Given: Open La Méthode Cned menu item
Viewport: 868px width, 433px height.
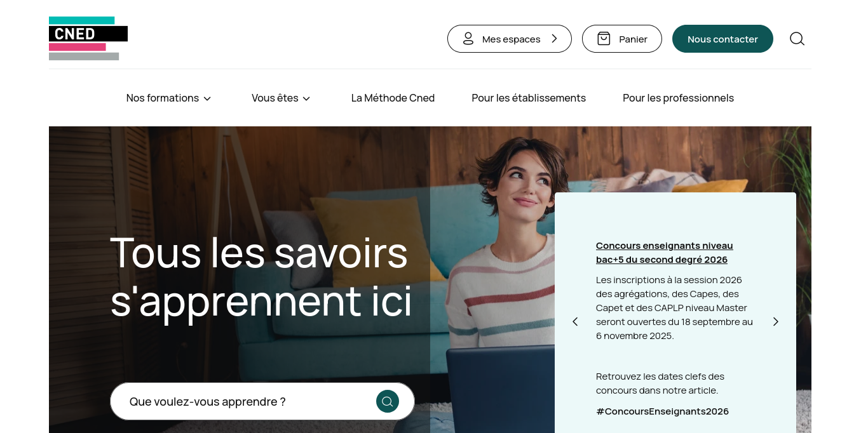Looking at the screenshot, I should (393, 98).
